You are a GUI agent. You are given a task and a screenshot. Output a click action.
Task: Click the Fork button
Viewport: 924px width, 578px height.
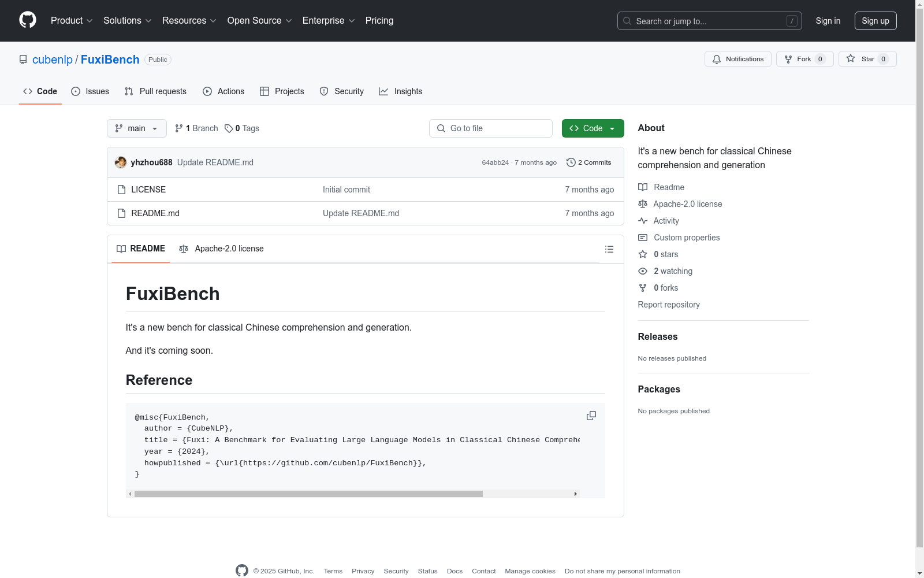pos(805,59)
